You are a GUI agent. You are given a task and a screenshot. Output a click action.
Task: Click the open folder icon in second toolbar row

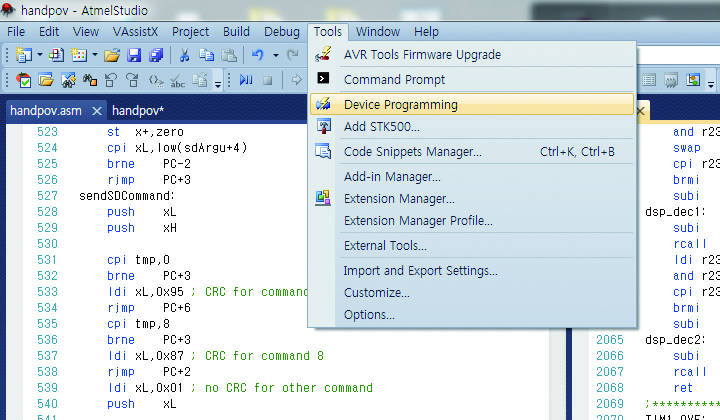coord(45,80)
